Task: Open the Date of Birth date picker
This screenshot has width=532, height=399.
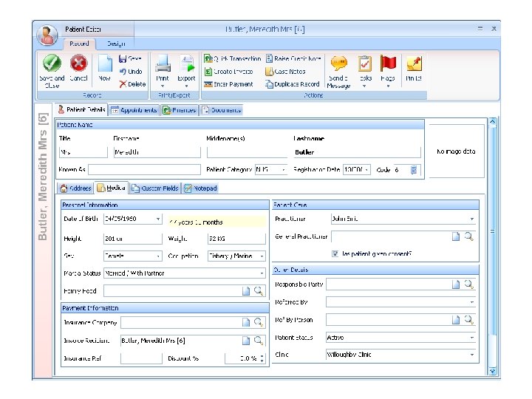Action: 157,219
